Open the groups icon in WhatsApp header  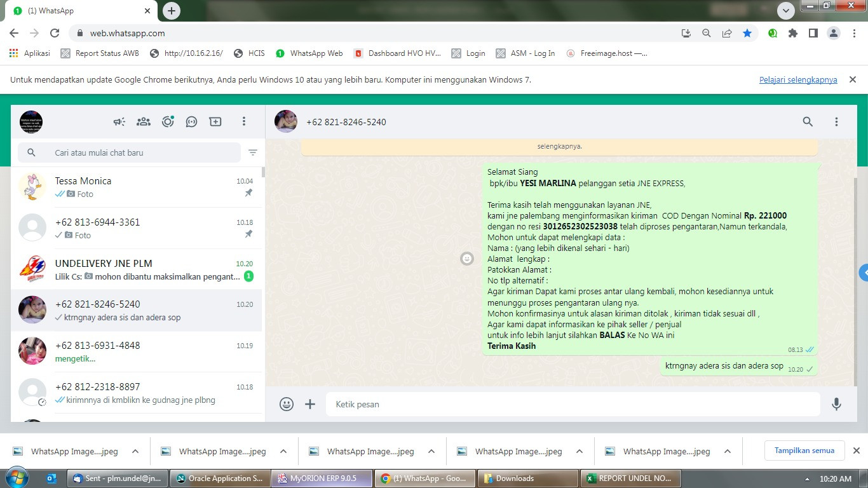(x=144, y=121)
